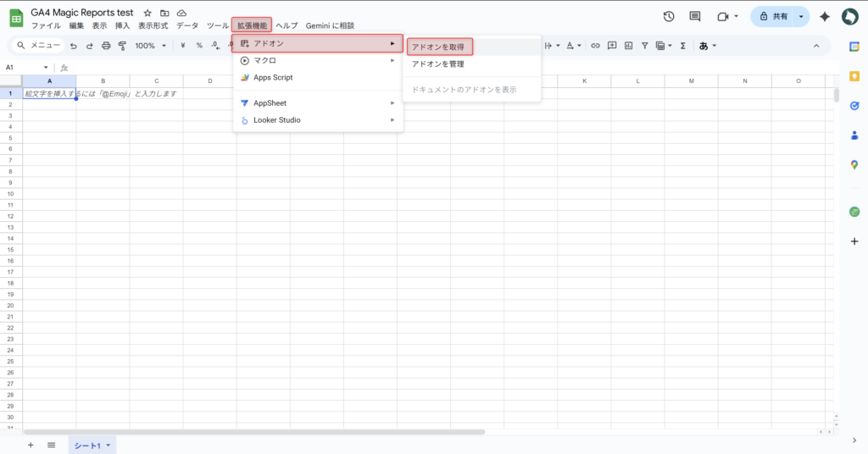Open the ファイル menu
This screenshot has height=454, width=868.
46,25
